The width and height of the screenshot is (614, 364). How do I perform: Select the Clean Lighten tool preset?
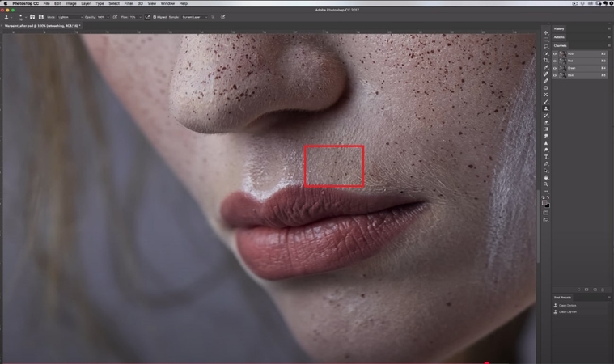pos(567,312)
